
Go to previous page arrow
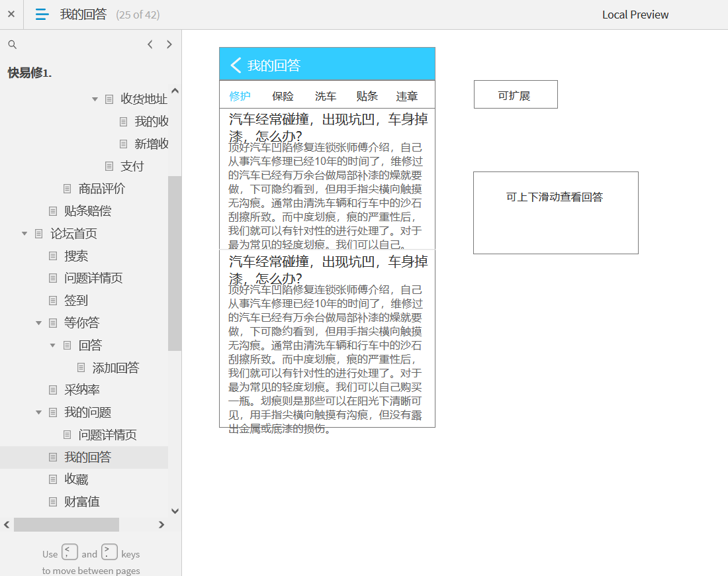click(150, 44)
